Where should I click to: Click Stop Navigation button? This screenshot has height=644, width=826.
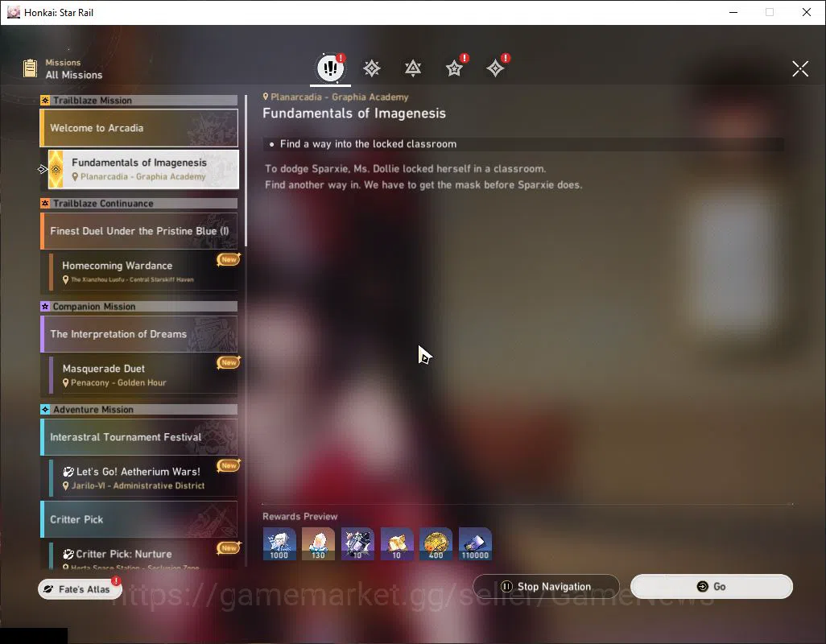546,586
